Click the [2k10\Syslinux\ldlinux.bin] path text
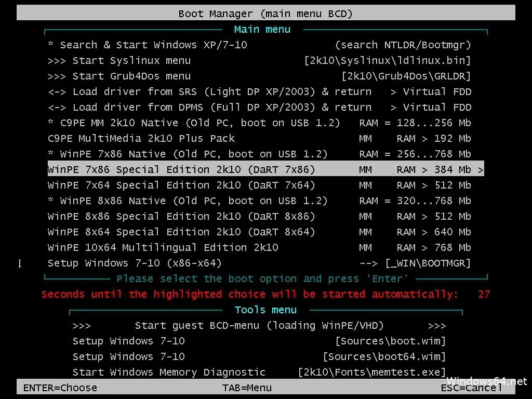Screen dimensions: 532x399 point(388,60)
